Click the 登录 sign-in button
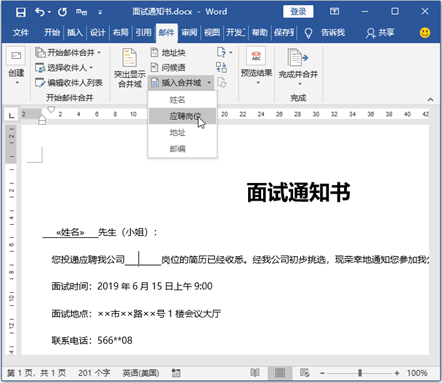Viewport: 442px width, 383px height. point(298,12)
